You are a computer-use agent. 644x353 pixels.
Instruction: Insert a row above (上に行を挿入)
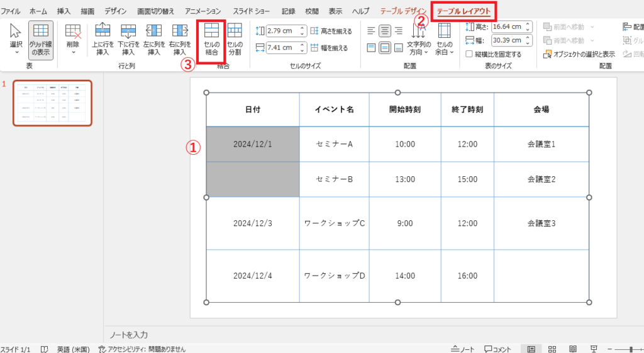tap(103, 40)
